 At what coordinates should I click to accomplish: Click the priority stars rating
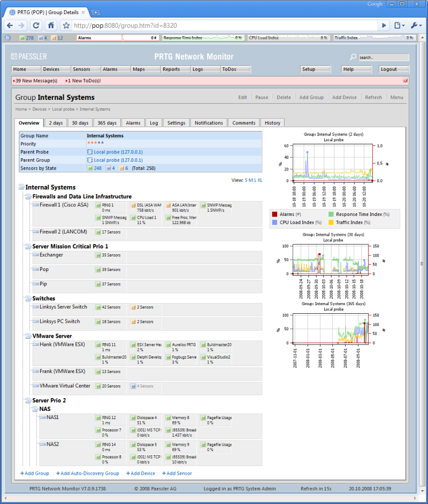pyautogui.click(x=95, y=144)
